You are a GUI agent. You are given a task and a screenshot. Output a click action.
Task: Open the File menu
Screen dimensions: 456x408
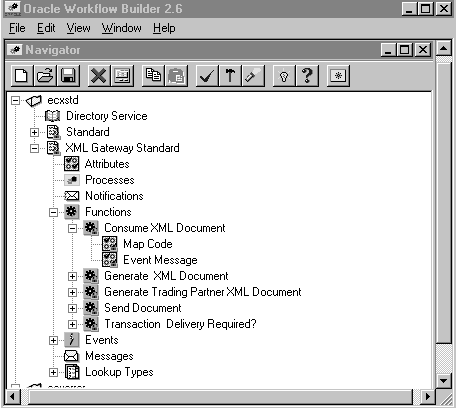(x=17, y=28)
